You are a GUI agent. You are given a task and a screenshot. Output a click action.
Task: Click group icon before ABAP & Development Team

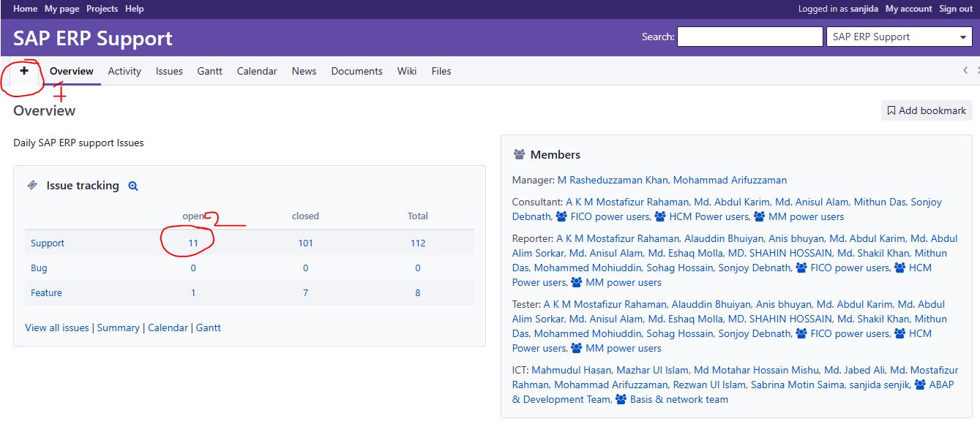tap(920, 385)
